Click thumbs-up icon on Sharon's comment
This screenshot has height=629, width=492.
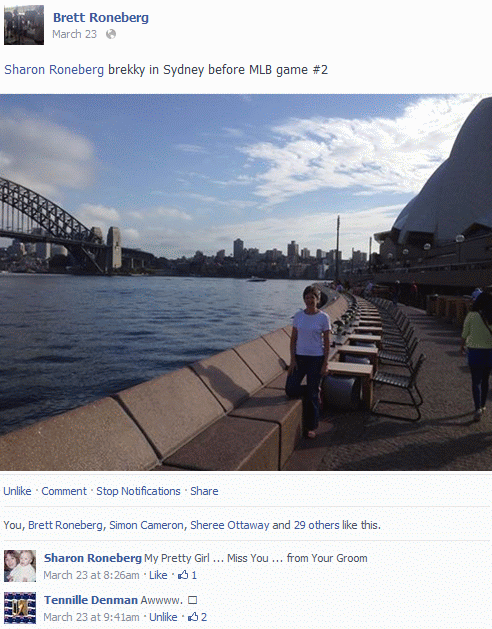pos(183,575)
